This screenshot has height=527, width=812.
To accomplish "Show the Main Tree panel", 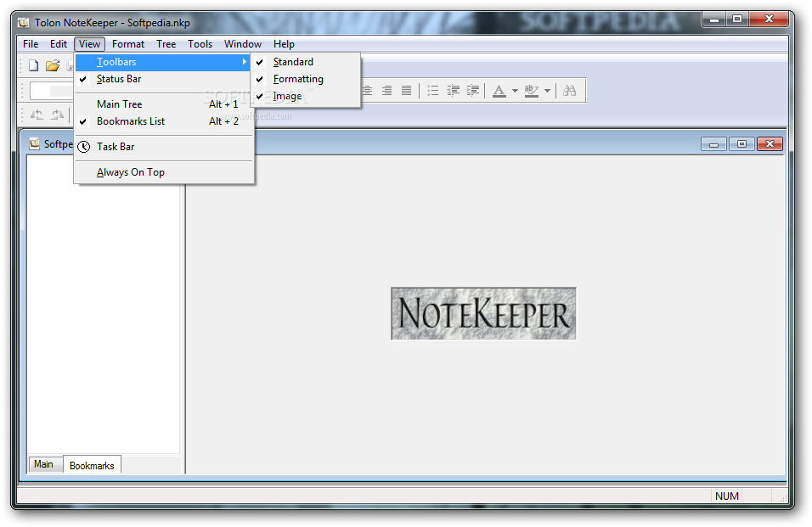I will point(164,104).
